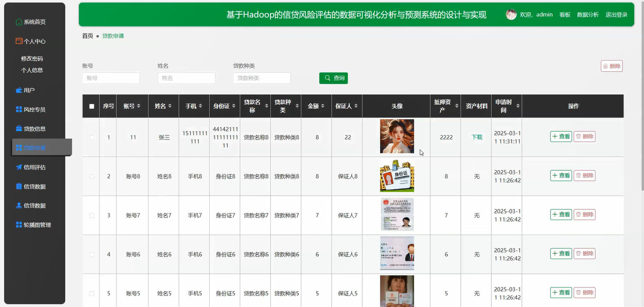Viewport: 644px width, 307px height.
Task: Click the wallet icon beside 用户
Action: (19, 90)
